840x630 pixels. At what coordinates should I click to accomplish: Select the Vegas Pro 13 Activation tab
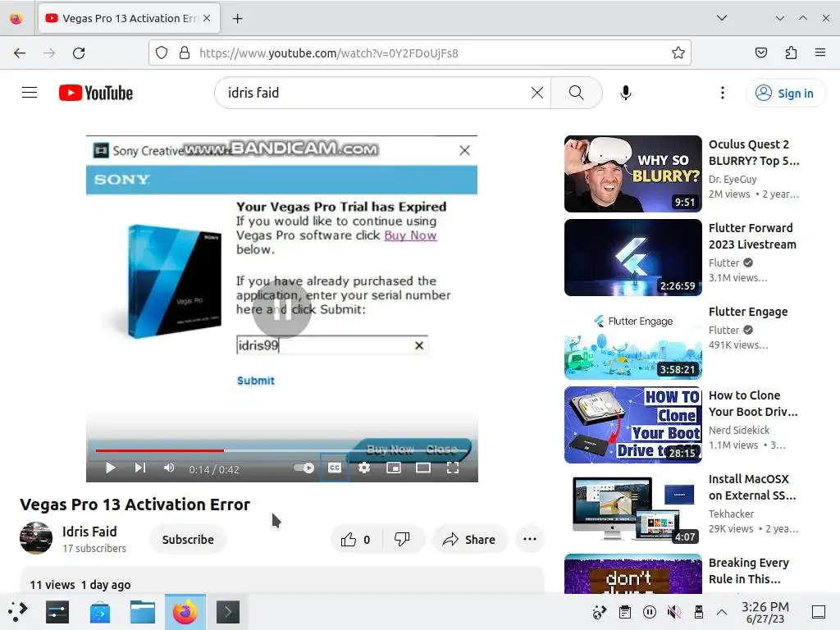(129, 19)
